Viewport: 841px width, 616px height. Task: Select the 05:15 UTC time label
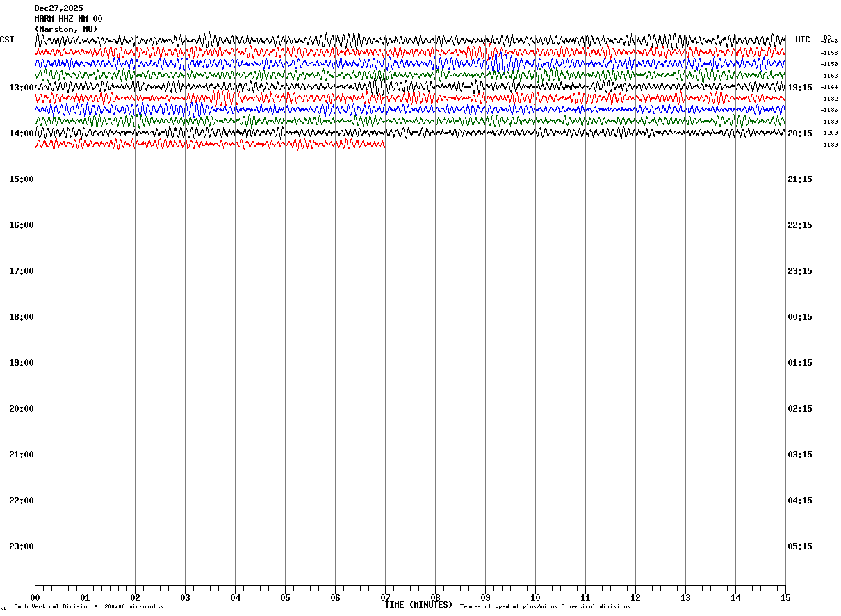[799, 546]
